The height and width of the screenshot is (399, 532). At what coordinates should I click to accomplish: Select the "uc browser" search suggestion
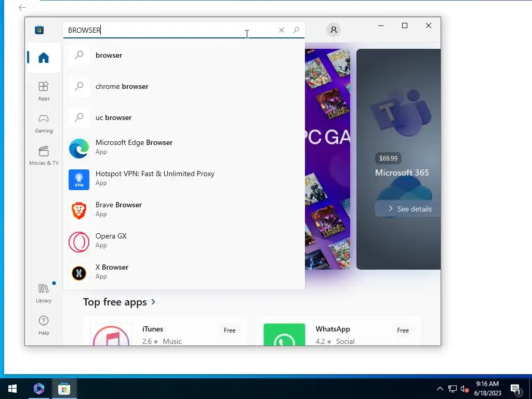(183, 117)
